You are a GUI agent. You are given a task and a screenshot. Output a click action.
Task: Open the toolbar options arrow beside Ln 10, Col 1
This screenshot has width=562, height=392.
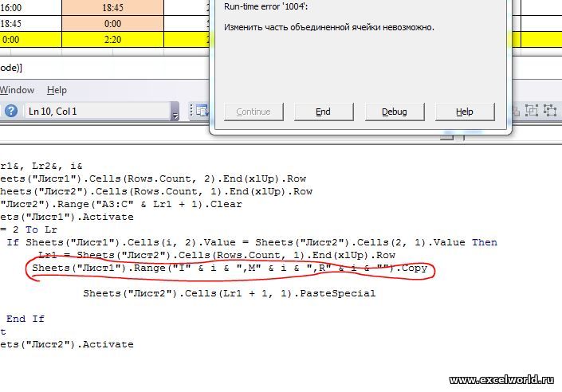[x=175, y=114]
